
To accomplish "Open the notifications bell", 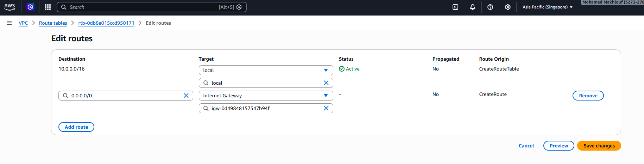I will coord(472,7).
